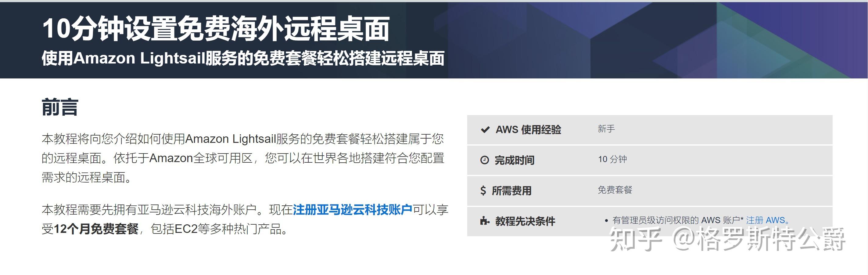The height and width of the screenshot is (275, 868).
Task: Open the 注册亚马逊云科技账户 link
Action: [353, 210]
